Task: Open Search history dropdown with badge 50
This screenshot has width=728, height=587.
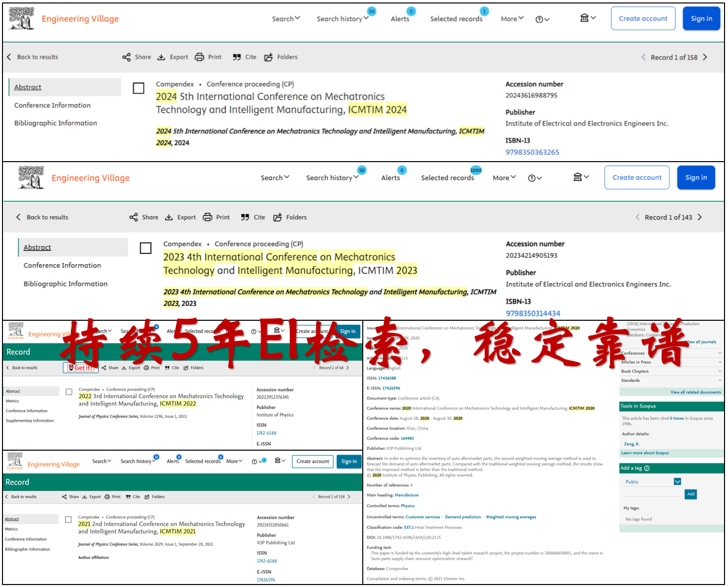Action: tap(332, 177)
